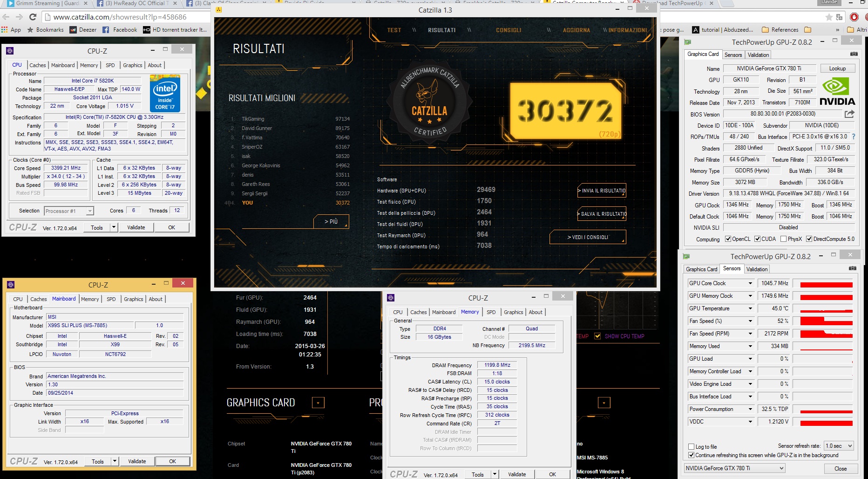868x479 pixels.
Task: Open the TEST tab in Catzilla
Action: pyautogui.click(x=394, y=30)
